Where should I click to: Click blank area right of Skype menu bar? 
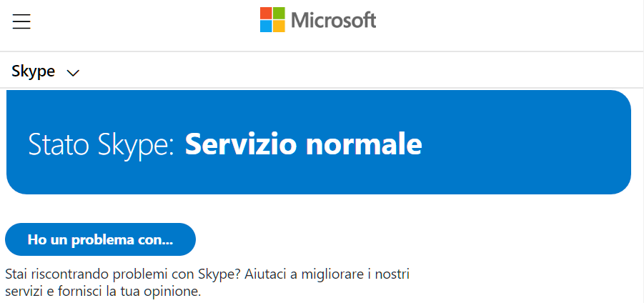point(357,71)
